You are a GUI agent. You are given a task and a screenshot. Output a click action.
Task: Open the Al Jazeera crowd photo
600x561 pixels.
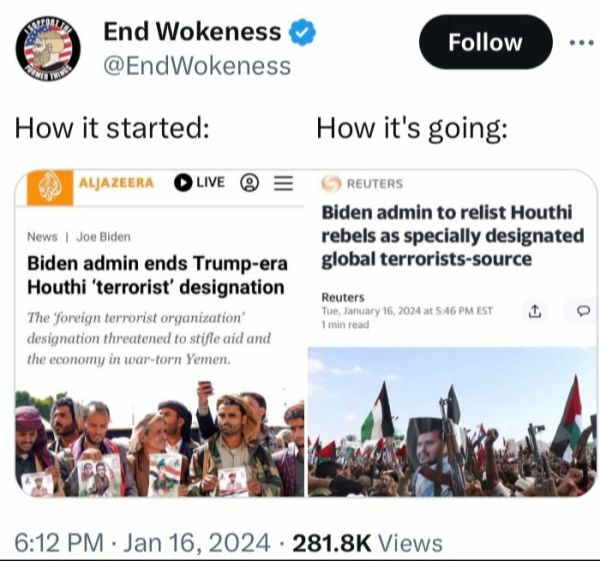pos(160,439)
